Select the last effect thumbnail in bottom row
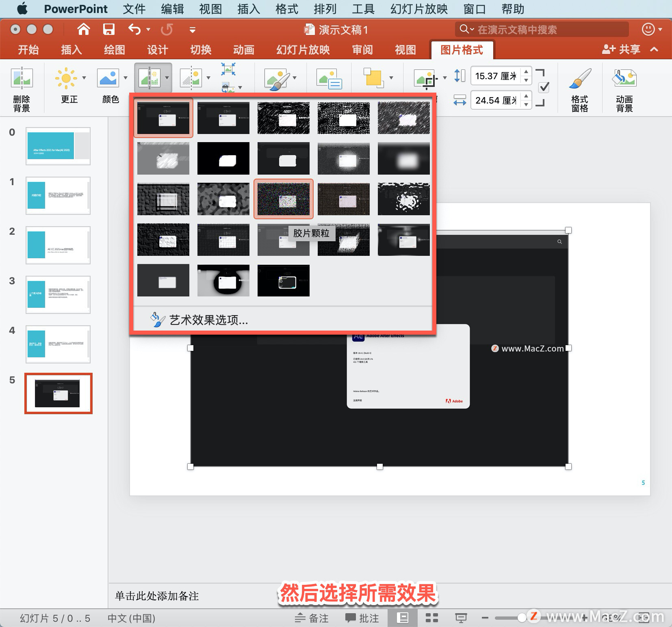This screenshot has height=627, width=672. coord(284,280)
